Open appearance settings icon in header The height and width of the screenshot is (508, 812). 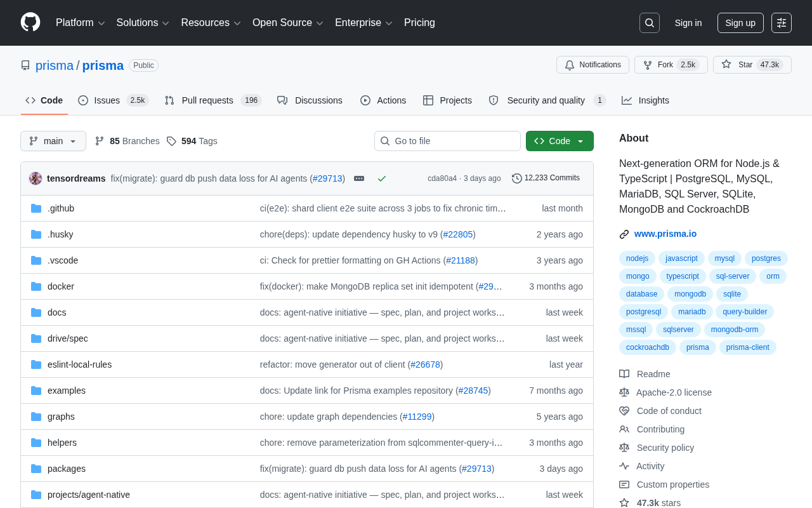tap(782, 23)
